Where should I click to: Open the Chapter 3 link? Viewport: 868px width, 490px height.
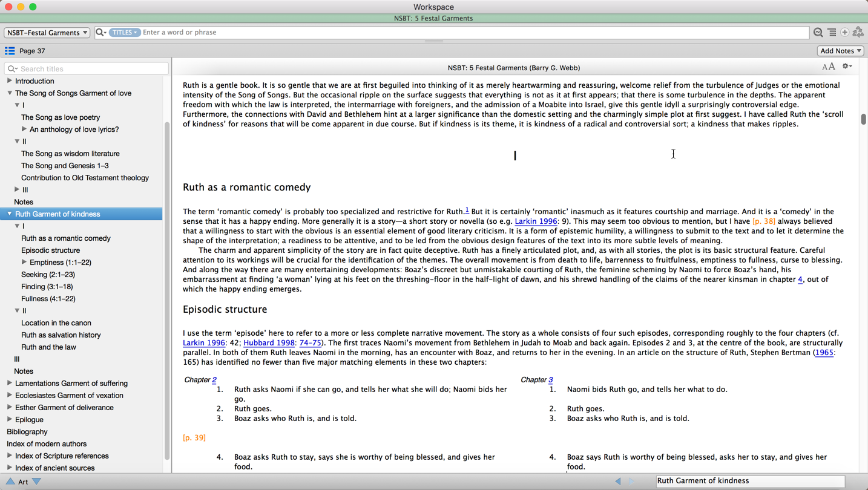550,380
